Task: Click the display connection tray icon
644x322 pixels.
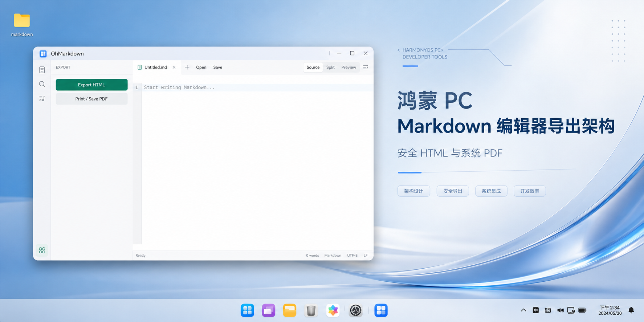Action: click(571, 310)
